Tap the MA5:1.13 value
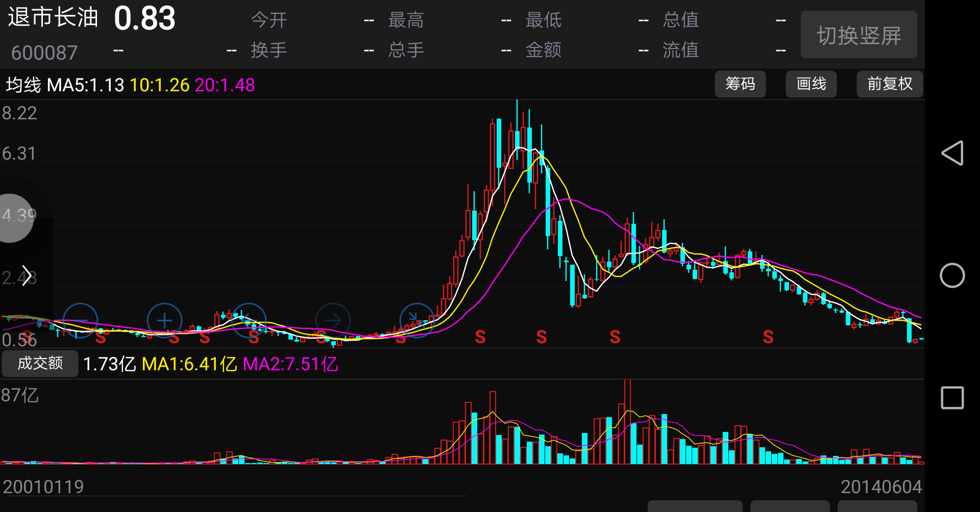Image resolution: width=980 pixels, height=512 pixels. point(85,85)
